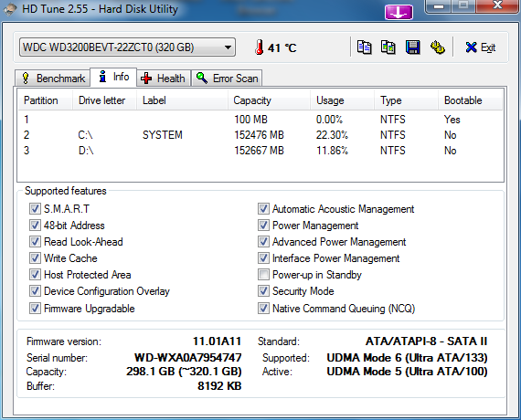The height and width of the screenshot is (420, 521).
Task: Copy screenshot to clipboard icon
Action: point(388,47)
